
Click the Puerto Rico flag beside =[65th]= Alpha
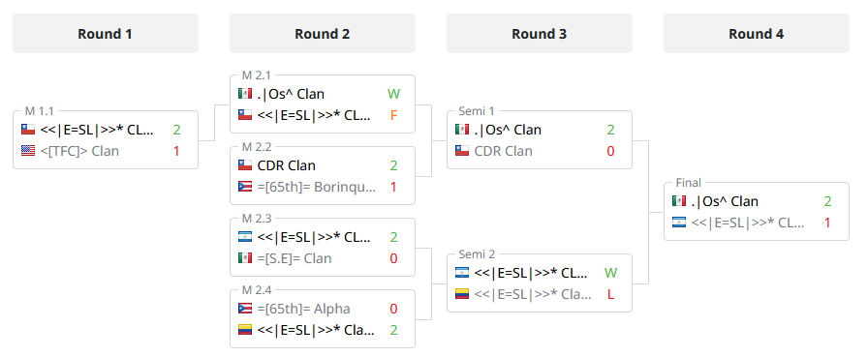(x=245, y=309)
